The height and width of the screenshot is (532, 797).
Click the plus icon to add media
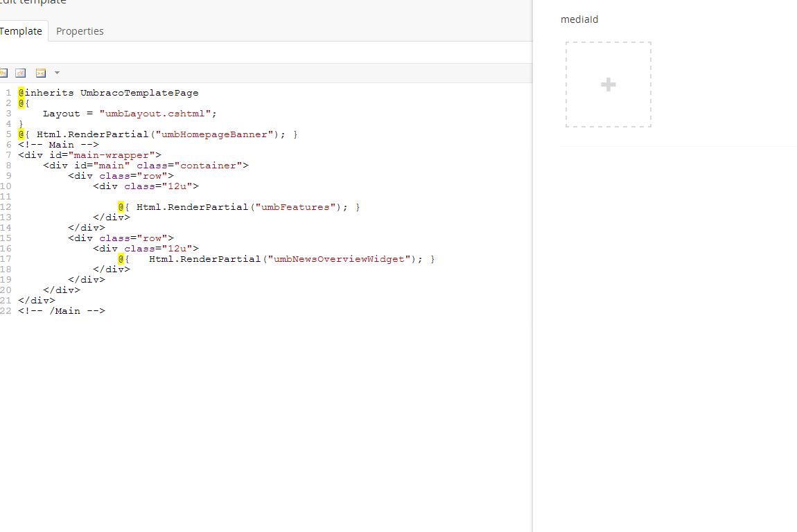[608, 85]
